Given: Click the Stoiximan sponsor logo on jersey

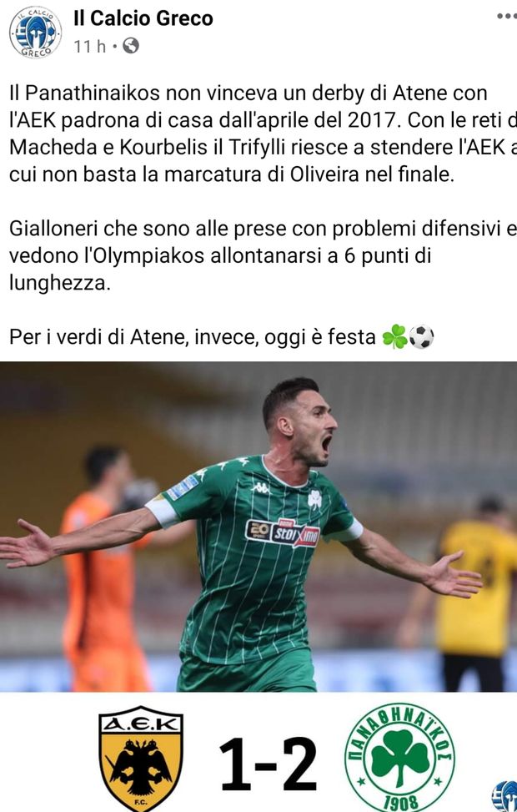Looking at the screenshot, I should [283, 533].
